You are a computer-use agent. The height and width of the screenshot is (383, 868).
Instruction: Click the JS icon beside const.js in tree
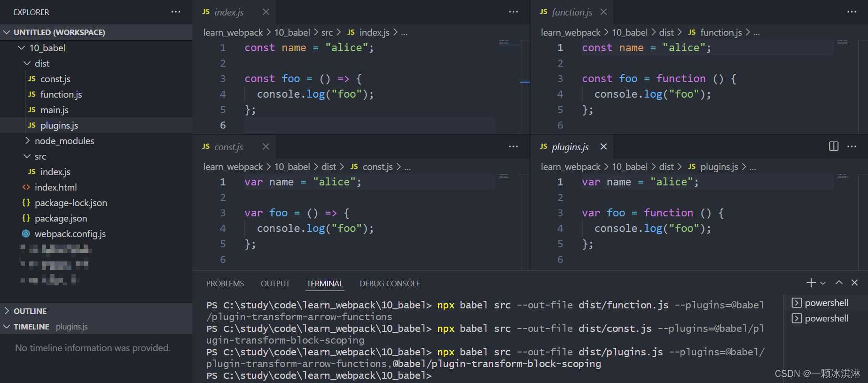(32, 79)
